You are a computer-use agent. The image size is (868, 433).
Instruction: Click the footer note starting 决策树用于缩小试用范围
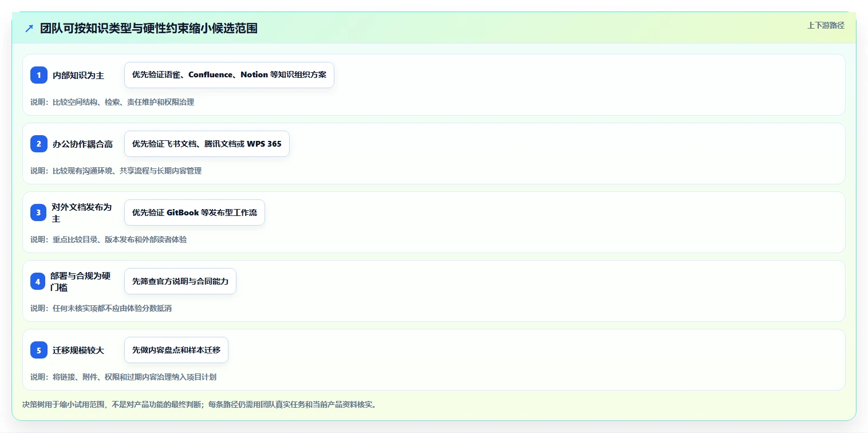point(199,404)
